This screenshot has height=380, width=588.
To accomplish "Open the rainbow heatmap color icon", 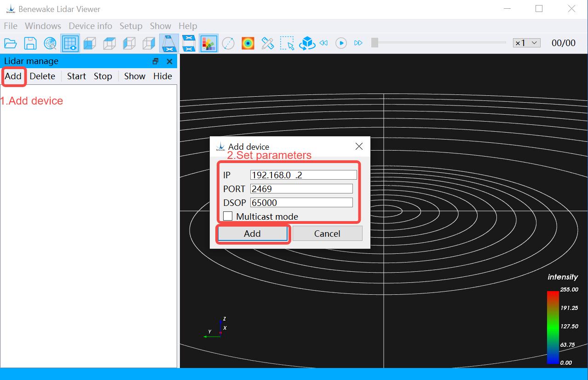I will click(248, 43).
